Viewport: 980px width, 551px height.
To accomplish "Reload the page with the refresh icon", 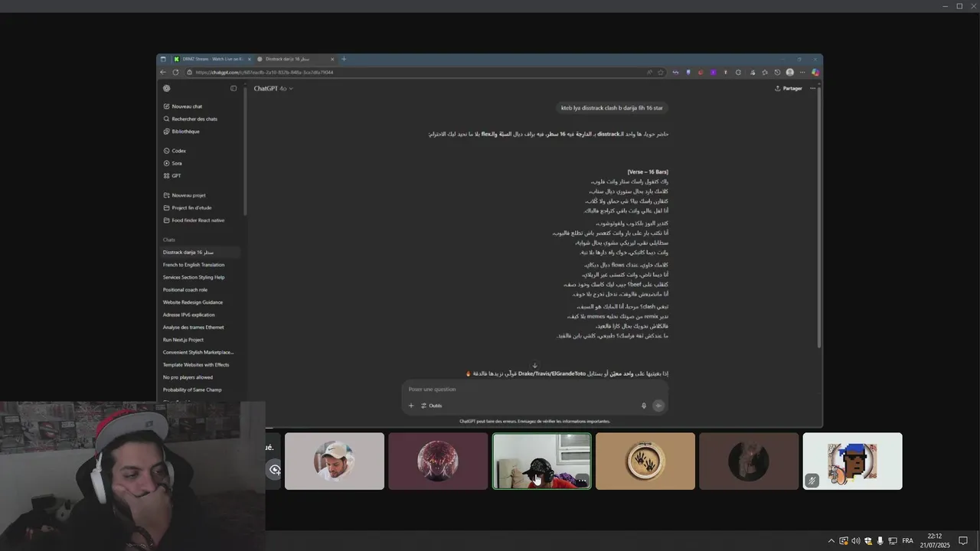I will click(176, 73).
